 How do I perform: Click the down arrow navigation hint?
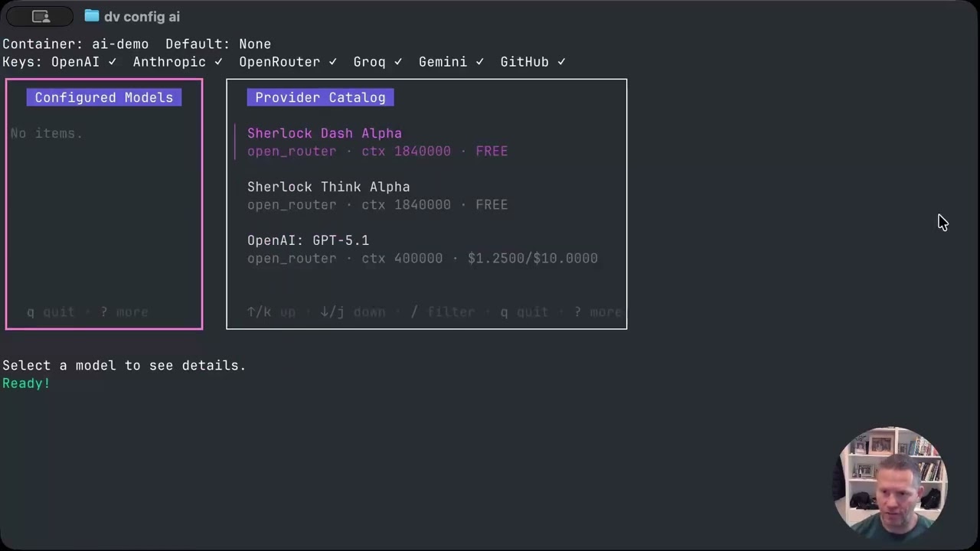(x=352, y=312)
